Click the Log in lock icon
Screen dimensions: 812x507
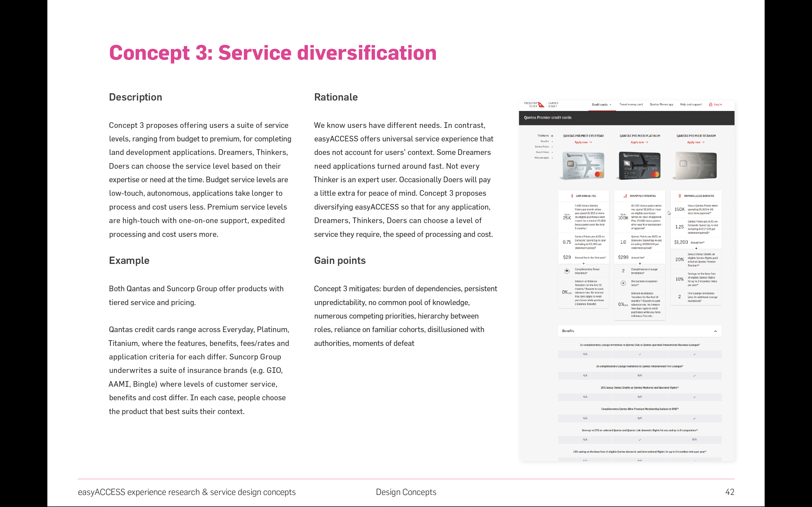coord(710,104)
